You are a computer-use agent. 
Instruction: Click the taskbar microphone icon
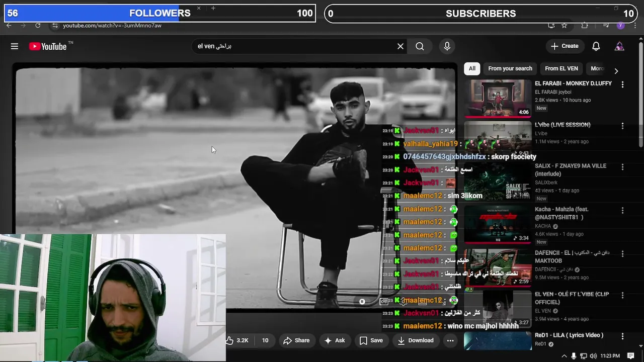[x=574, y=356]
